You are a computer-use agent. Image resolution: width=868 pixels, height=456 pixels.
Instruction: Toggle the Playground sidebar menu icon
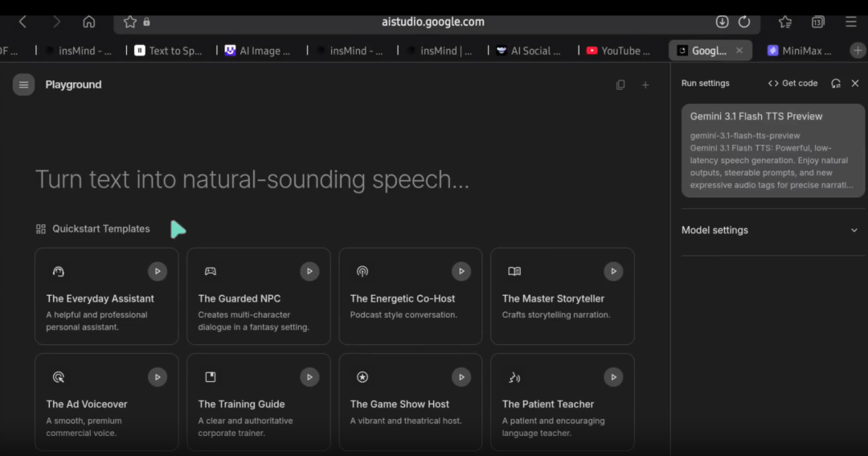(x=24, y=84)
